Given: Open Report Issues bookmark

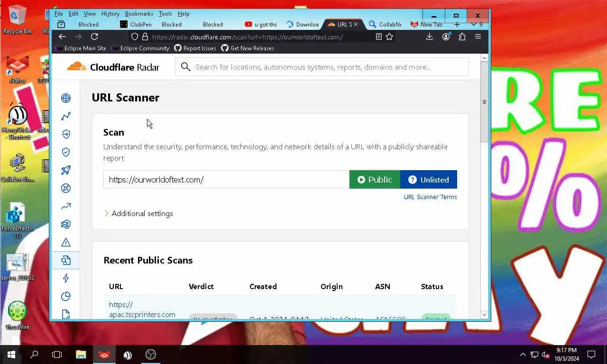Looking at the screenshot, I should tap(195, 48).
